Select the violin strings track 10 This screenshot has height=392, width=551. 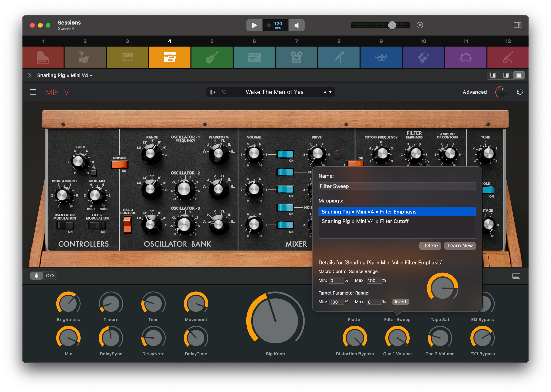423,57
